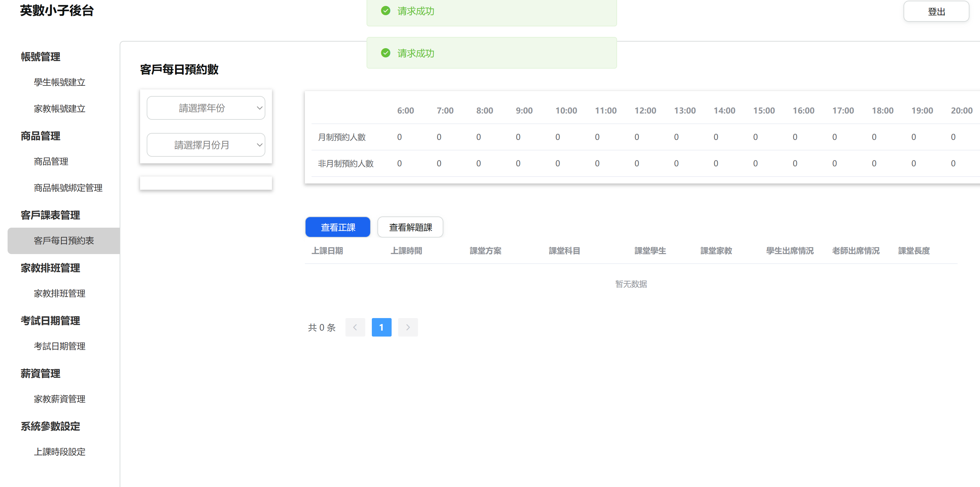The image size is (980, 487).
Task: Click the top 请求成功 green check icon
Action: [x=385, y=11]
